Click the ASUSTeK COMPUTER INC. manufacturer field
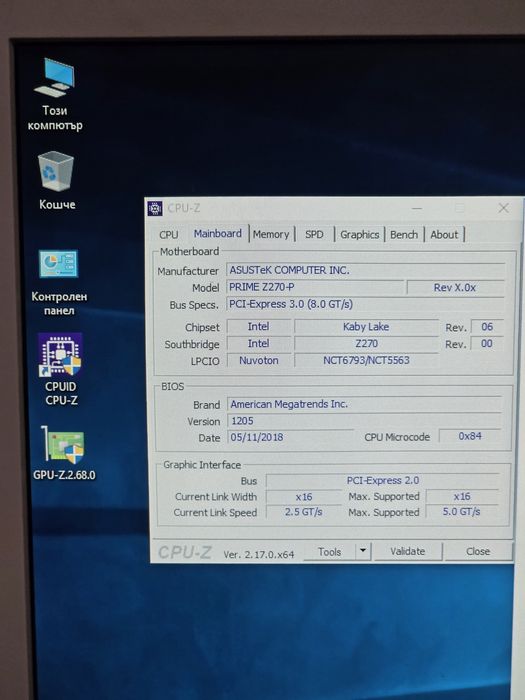This screenshot has width=525, height=700. 366,270
